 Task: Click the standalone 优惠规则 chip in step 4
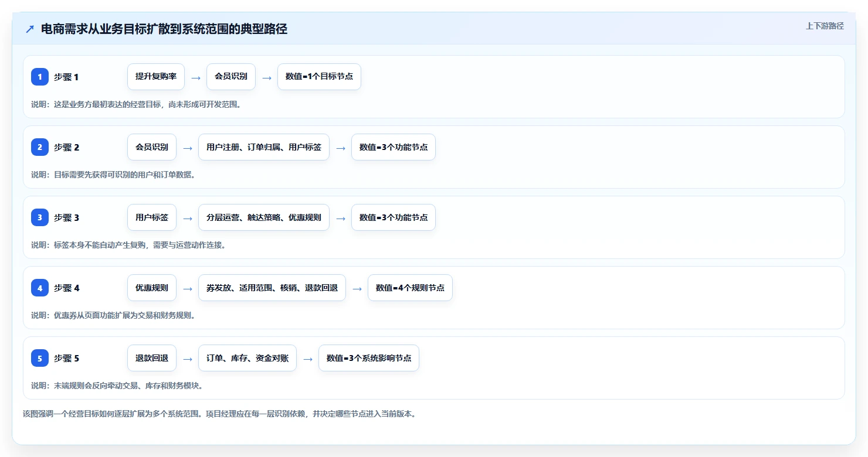[x=152, y=288]
